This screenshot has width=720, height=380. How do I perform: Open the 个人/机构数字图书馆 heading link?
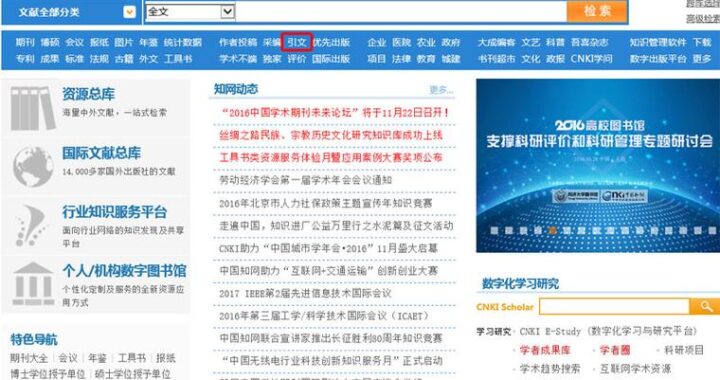click(x=124, y=271)
